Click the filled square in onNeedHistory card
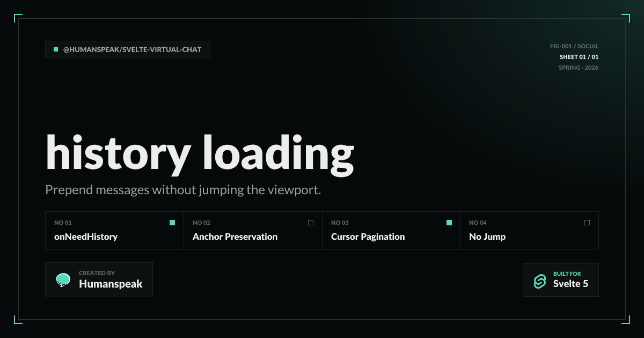 pos(172,223)
